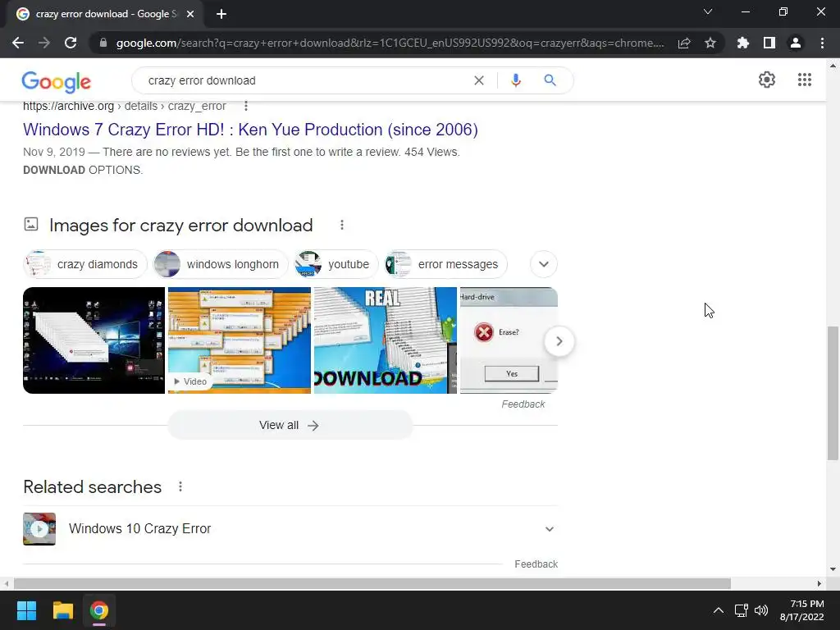
Task: Share this page icon in address bar
Action: click(684, 43)
